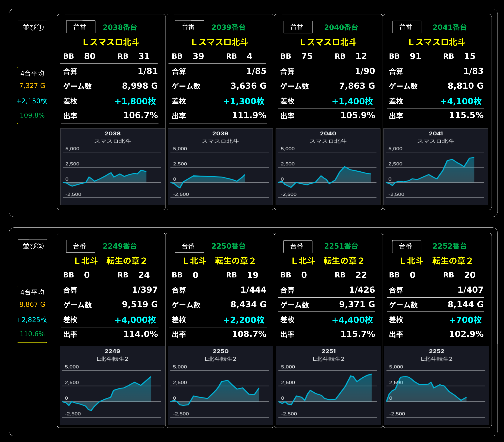Select the game count 9,371 G

click(357, 304)
